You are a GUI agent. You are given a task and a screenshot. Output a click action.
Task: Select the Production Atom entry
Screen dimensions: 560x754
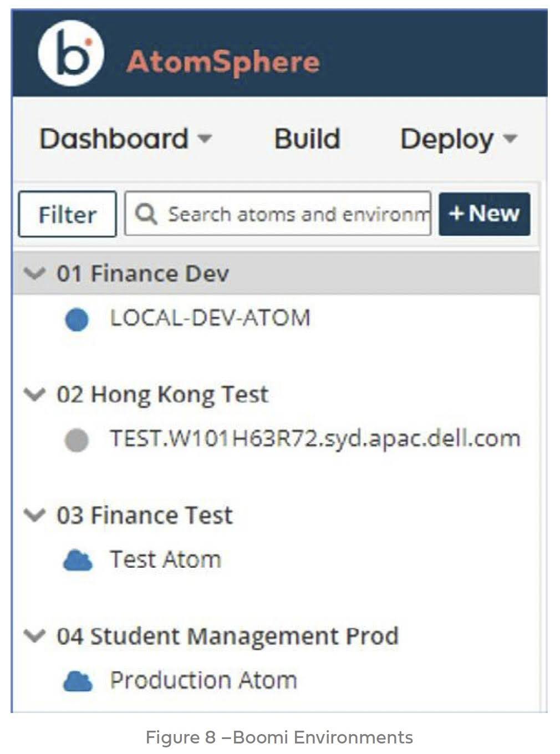(x=203, y=680)
